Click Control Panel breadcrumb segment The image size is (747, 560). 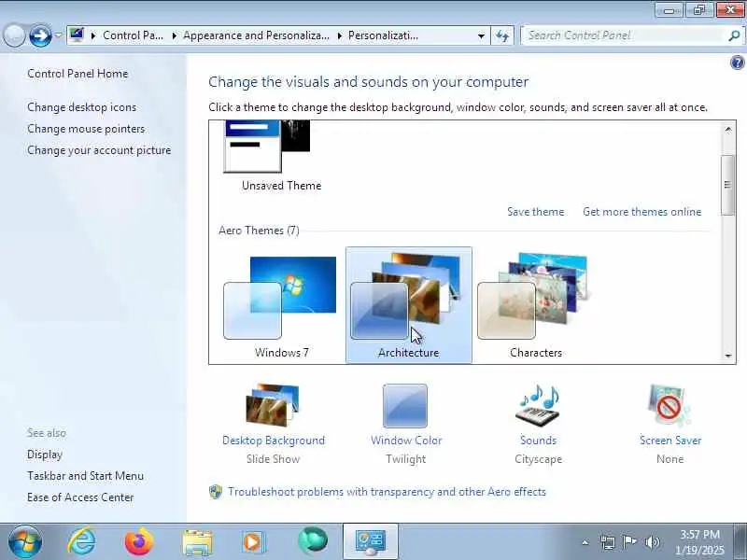pos(133,35)
